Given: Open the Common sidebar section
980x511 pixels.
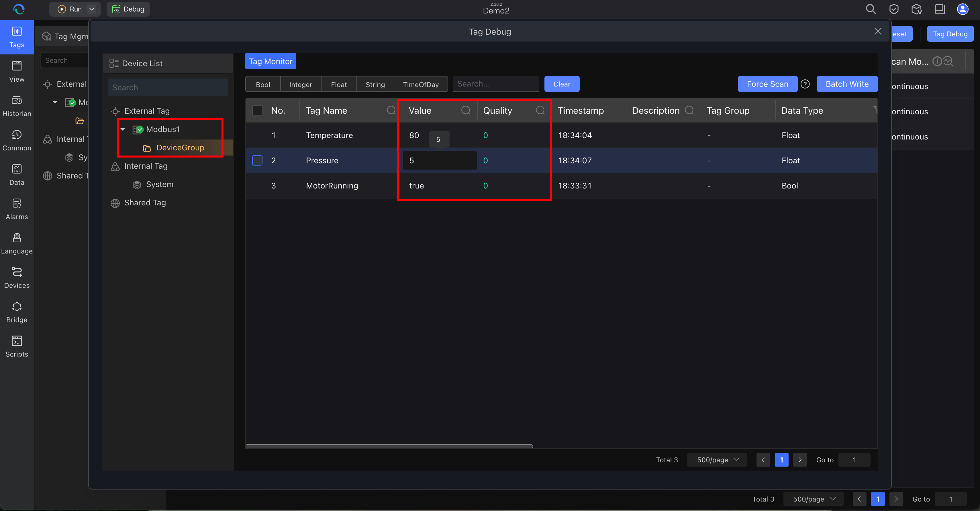Looking at the screenshot, I should tap(17, 140).
